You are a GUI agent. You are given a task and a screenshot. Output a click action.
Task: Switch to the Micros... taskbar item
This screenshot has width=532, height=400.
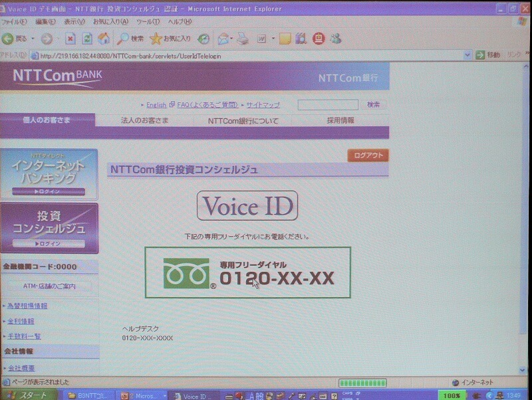142,395
